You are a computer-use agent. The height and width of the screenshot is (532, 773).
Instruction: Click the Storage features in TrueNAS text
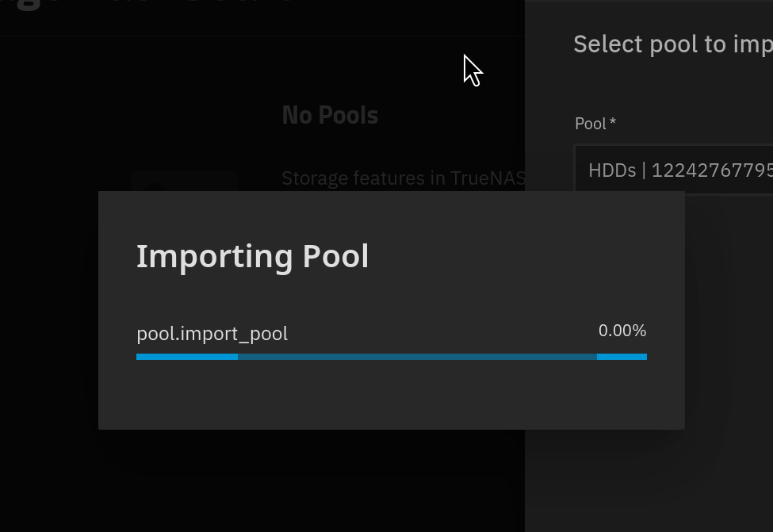click(403, 178)
